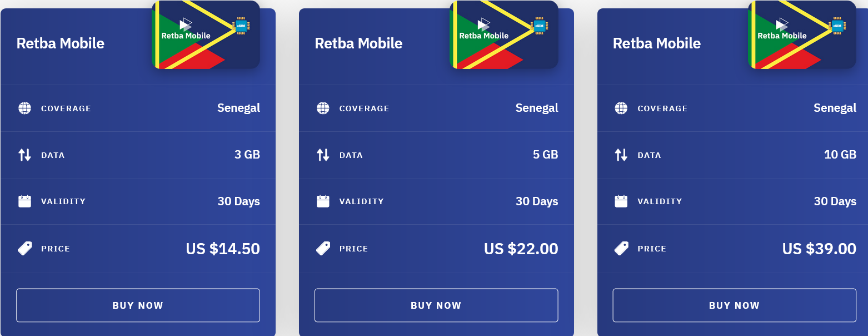Click the data transfer icon on the 10 GB plan
Viewport: 868px width, 336px height.
pos(621,155)
